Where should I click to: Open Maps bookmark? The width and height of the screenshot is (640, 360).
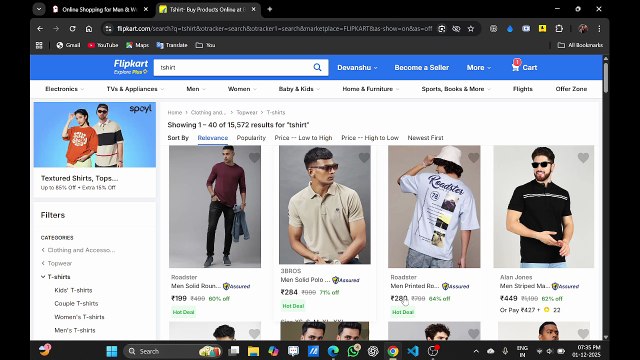(137, 45)
